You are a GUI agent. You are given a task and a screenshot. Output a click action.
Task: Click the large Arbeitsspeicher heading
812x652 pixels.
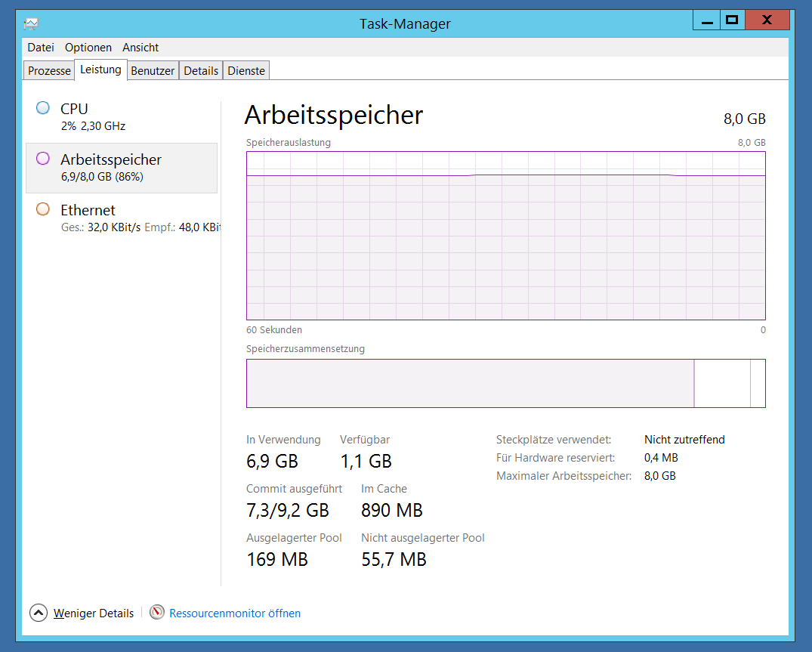[334, 115]
